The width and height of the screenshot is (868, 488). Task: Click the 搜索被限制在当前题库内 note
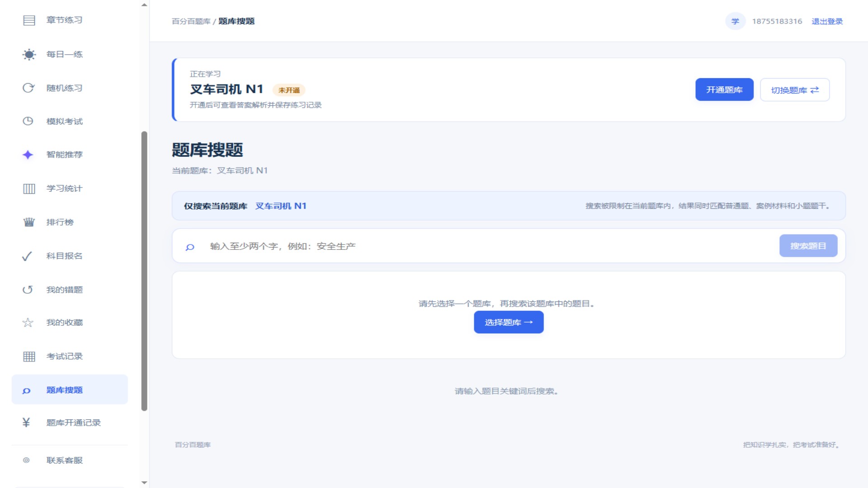point(708,206)
